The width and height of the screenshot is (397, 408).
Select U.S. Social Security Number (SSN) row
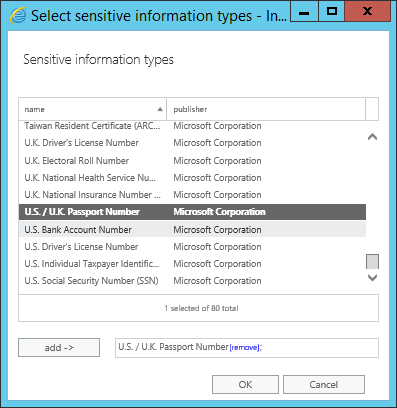[192, 281]
